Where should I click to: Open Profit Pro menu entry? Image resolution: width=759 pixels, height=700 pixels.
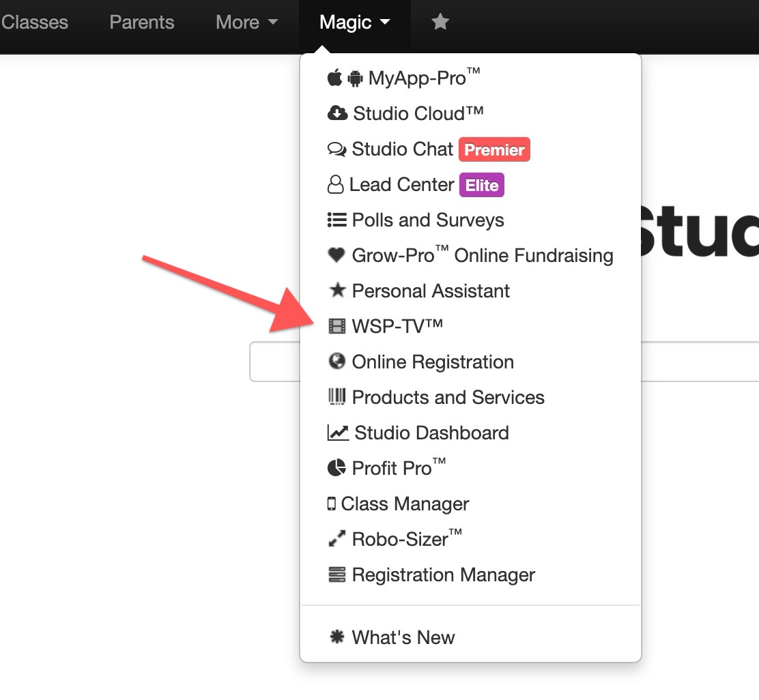(470, 468)
